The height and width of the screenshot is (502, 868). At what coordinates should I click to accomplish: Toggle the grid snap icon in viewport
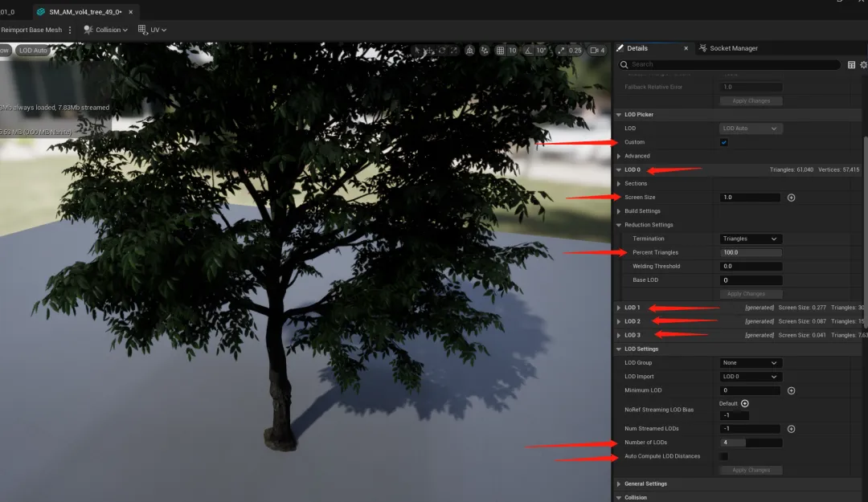pos(500,51)
